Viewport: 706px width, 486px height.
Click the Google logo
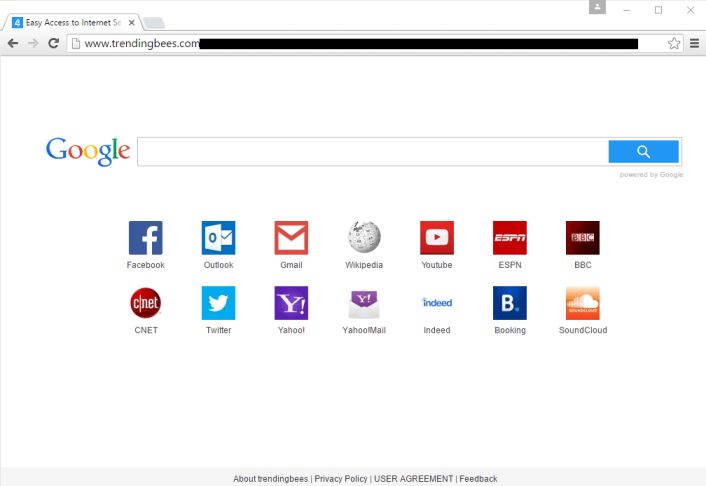[88, 151]
